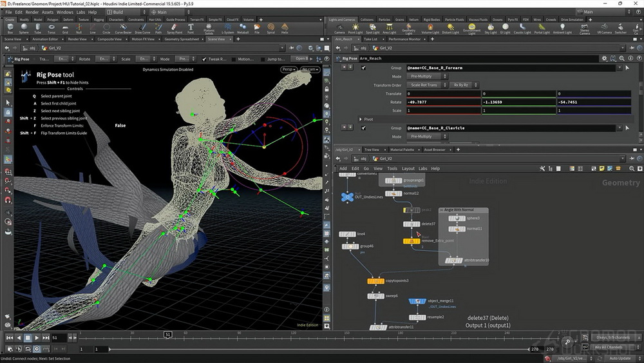Switch to the Take List tab
Screen dimensions: 644x363
coord(370,39)
